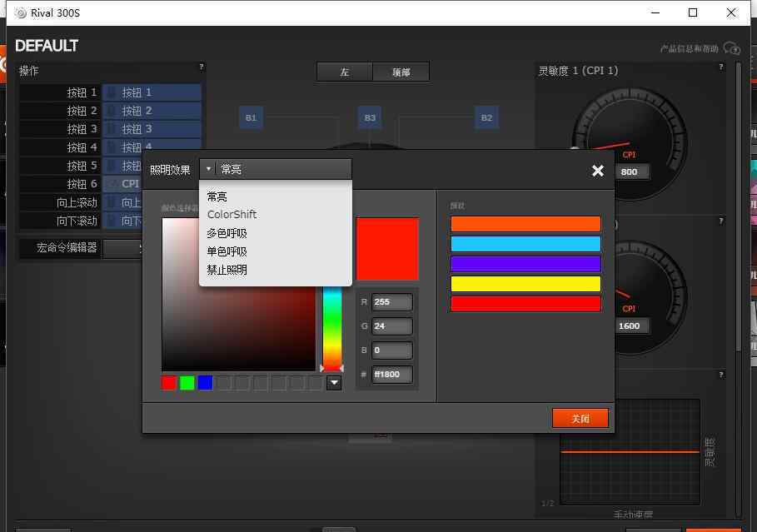Close lighting dialog with white X
The width and height of the screenshot is (757, 532).
(598, 171)
